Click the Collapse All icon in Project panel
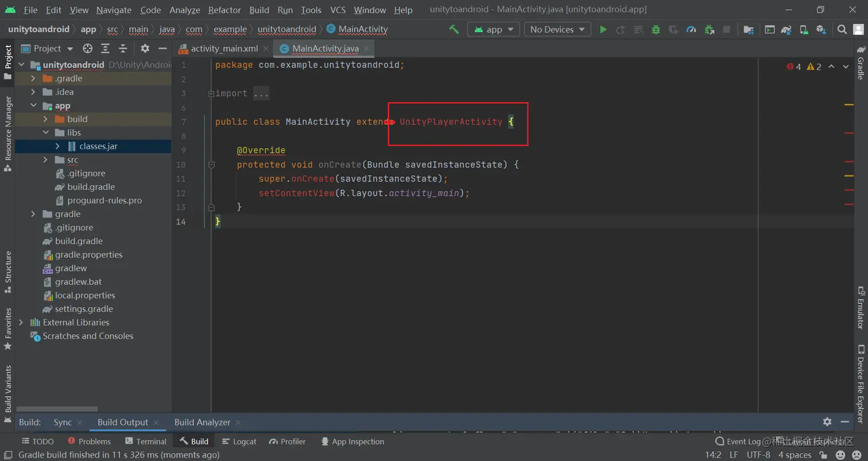The width and height of the screenshot is (868, 461). pos(123,49)
